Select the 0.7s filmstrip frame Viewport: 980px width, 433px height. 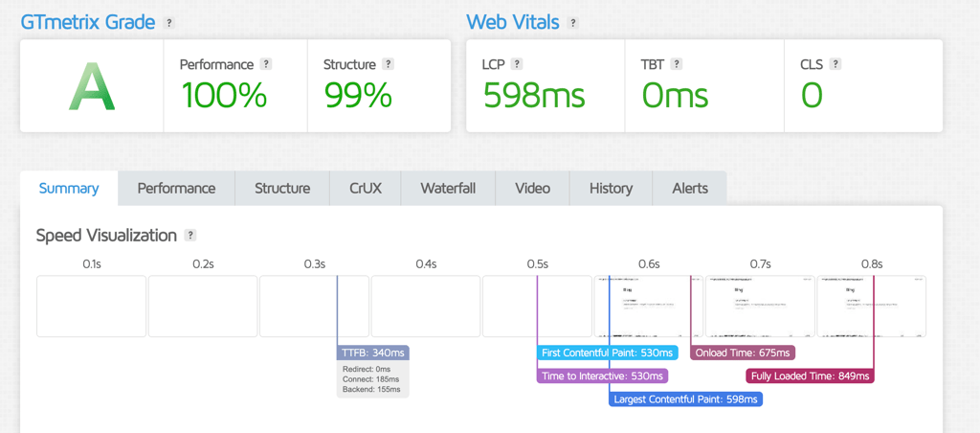click(x=760, y=307)
